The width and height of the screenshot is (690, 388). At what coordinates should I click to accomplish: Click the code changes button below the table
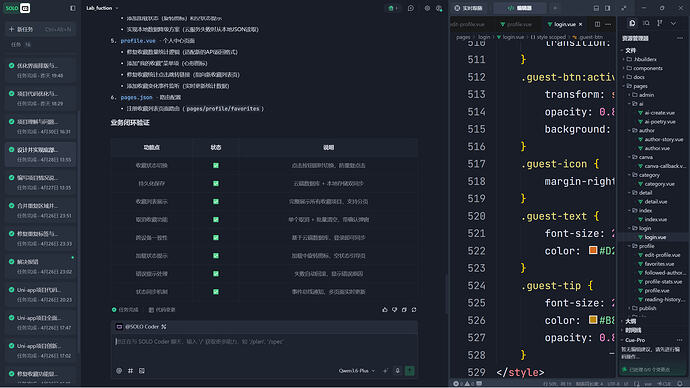[162, 310]
